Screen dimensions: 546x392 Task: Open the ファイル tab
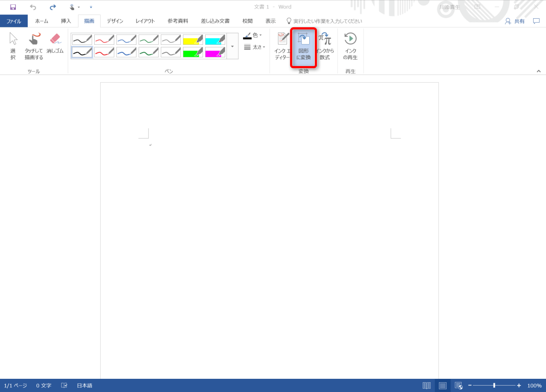click(14, 21)
